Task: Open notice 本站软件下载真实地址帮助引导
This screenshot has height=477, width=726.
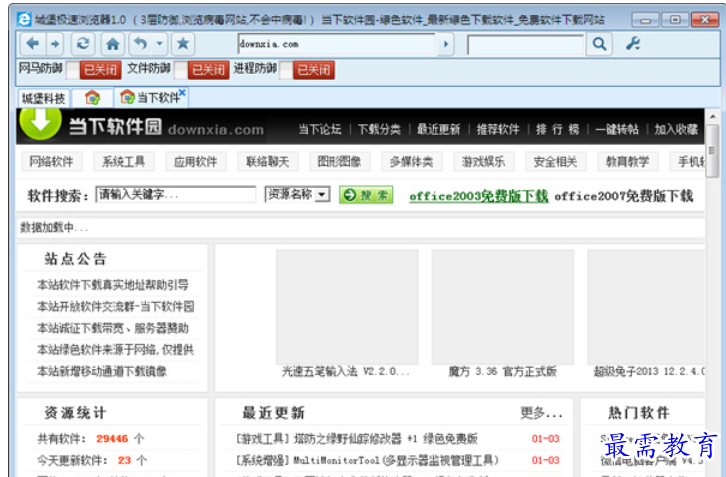Action: [x=113, y=285]
